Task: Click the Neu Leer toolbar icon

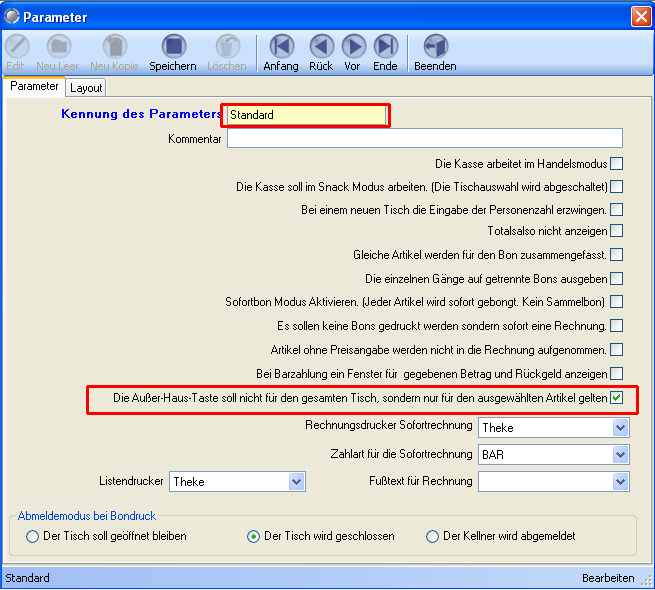Action: coord(58,46)
